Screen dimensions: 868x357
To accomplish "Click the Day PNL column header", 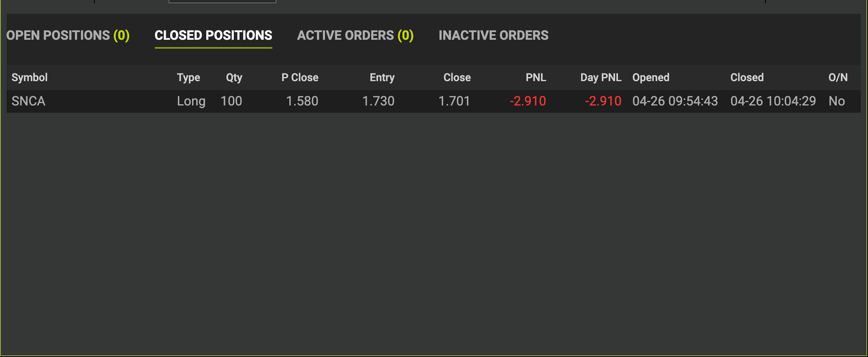I will [x=601, y=77].
